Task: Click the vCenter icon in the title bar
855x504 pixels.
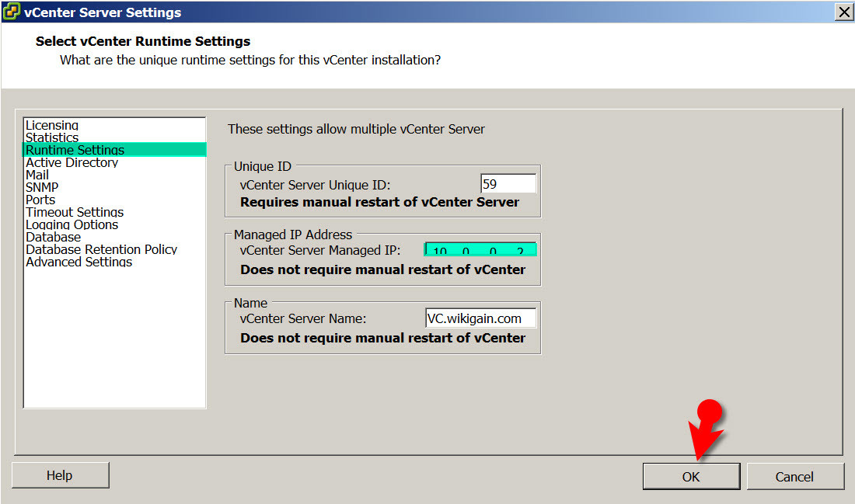Action: (11, 12)
